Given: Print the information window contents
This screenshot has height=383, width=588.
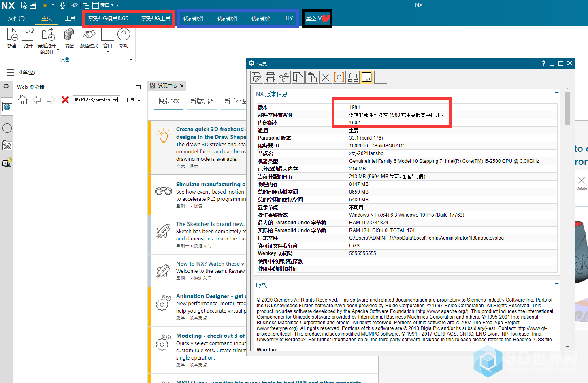Looking at the screenshot, I should click(271, 77).
